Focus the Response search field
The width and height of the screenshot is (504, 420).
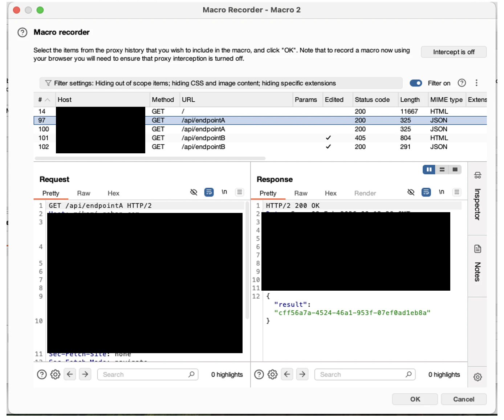click(x=365, y=374)
